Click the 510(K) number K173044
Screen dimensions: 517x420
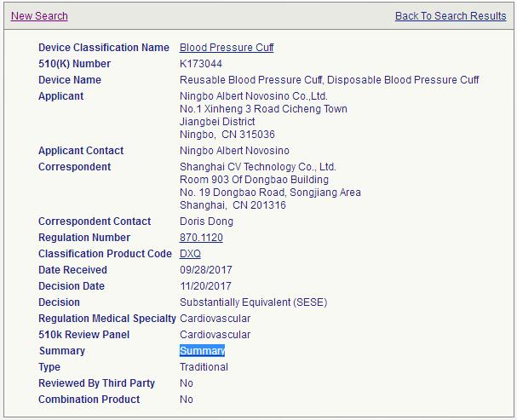201,64
